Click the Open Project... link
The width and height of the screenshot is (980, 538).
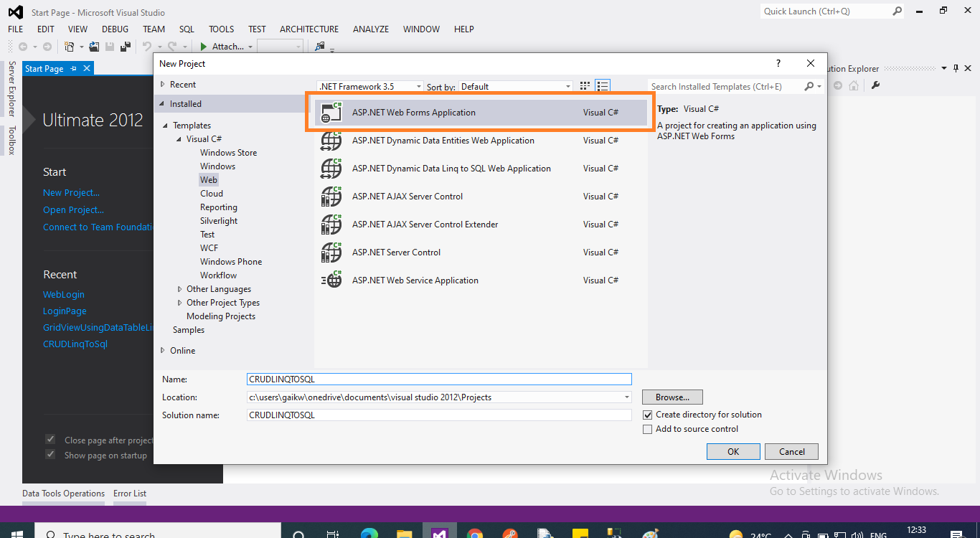[73, 210]
